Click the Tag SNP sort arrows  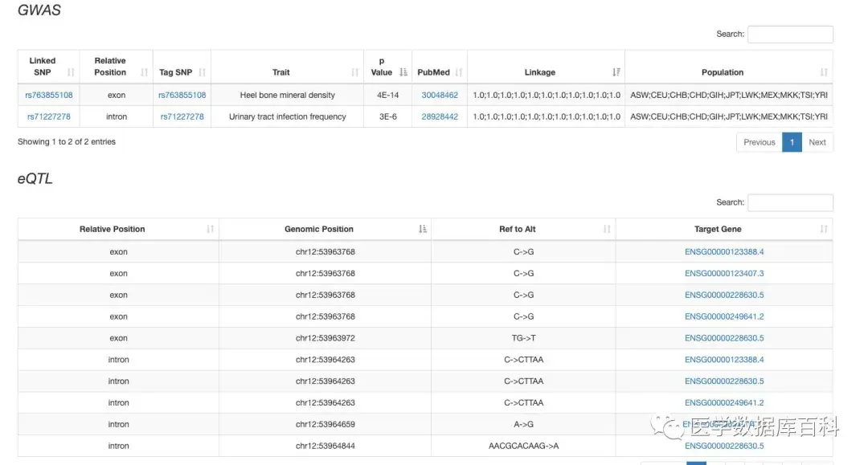tap(202, 72)
